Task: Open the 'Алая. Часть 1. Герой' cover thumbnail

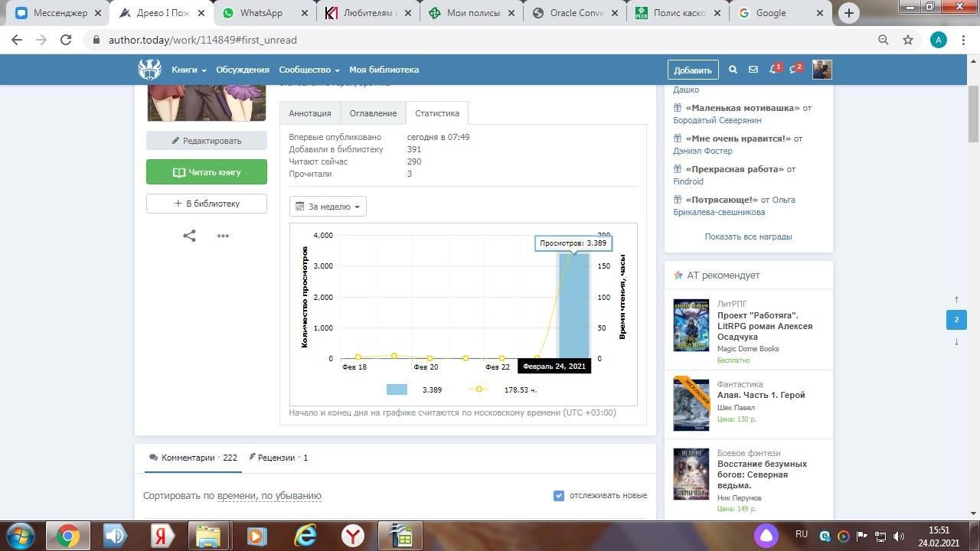Action: pos(691,405)
